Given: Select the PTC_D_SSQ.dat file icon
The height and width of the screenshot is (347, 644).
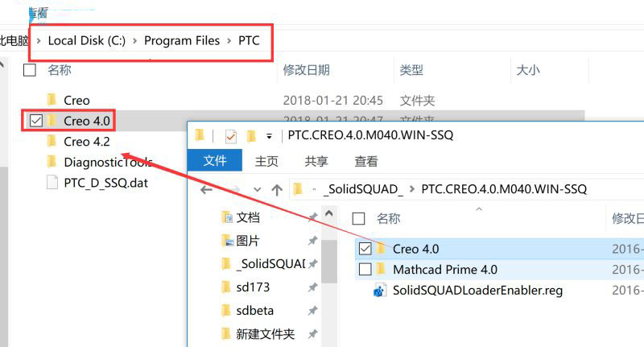Looking at the screenshot, I should [52, 182].
